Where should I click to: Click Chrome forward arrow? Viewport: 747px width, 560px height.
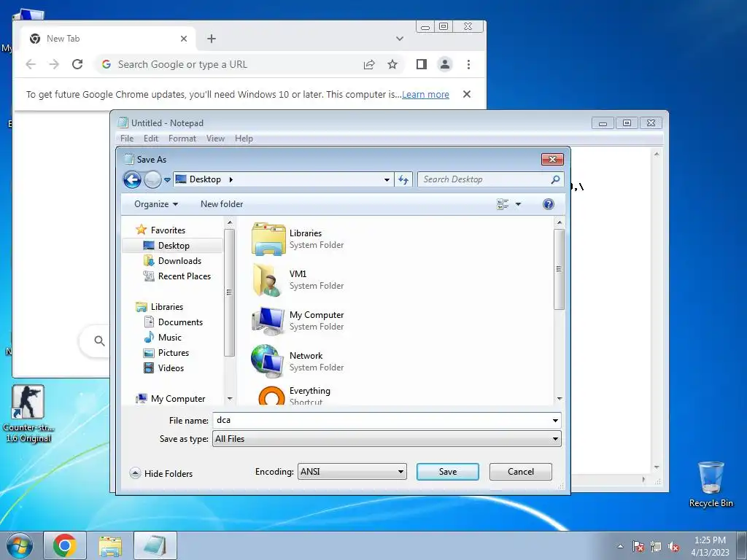pyautogui.click(x=54, y=64)
